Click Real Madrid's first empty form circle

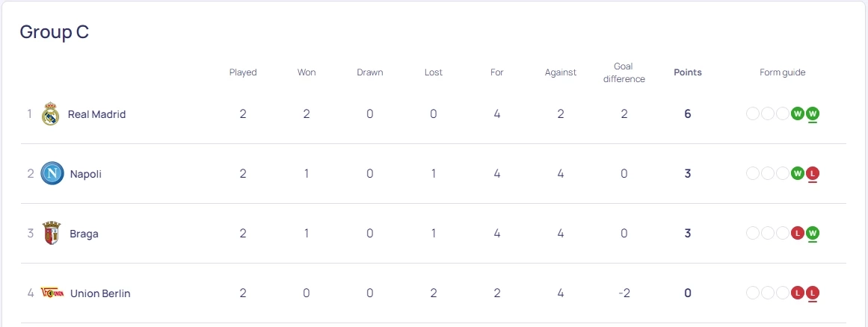tap(753, 114)
